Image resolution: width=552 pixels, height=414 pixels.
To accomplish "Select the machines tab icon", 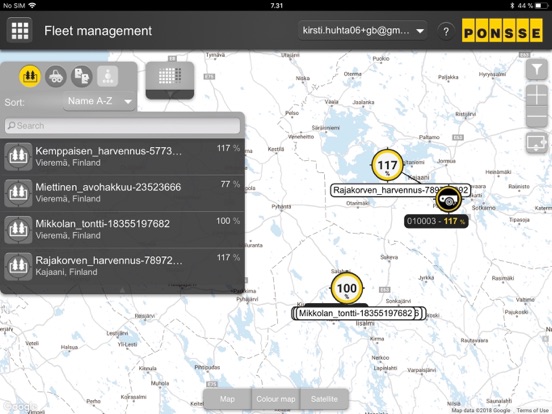I will click(x=56, y=76).
